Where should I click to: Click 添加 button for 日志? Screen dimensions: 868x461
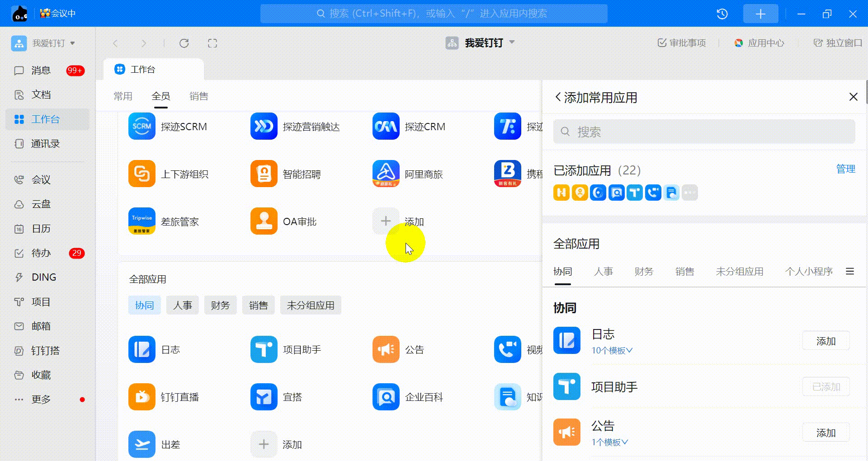pos(826,341)
